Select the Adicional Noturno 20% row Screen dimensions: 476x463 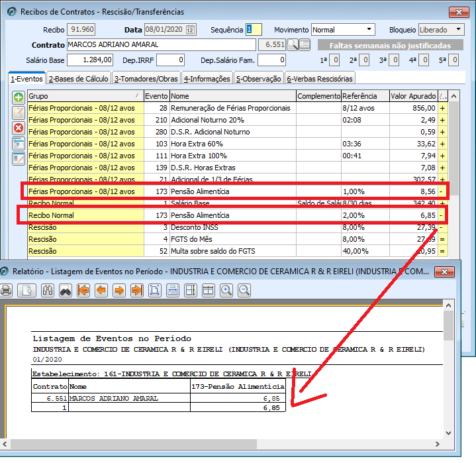pyautogui.click(x=238, y=120)
